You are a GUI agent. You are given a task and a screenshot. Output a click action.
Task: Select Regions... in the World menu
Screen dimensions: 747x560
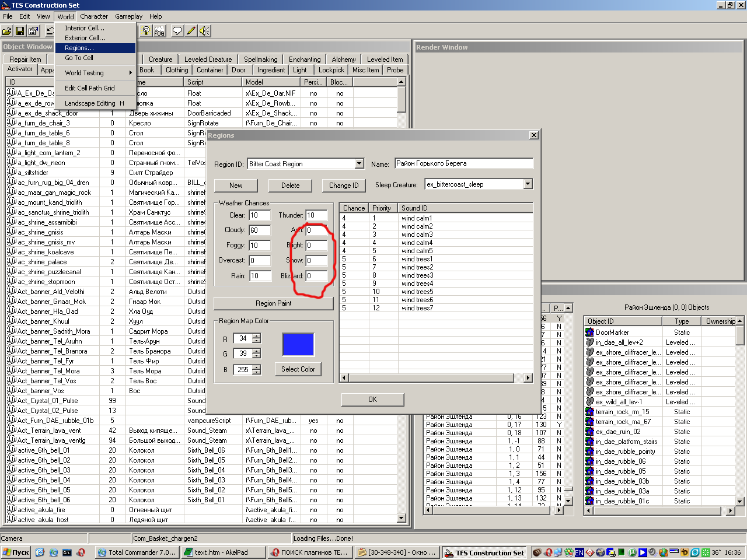(96, 48)
